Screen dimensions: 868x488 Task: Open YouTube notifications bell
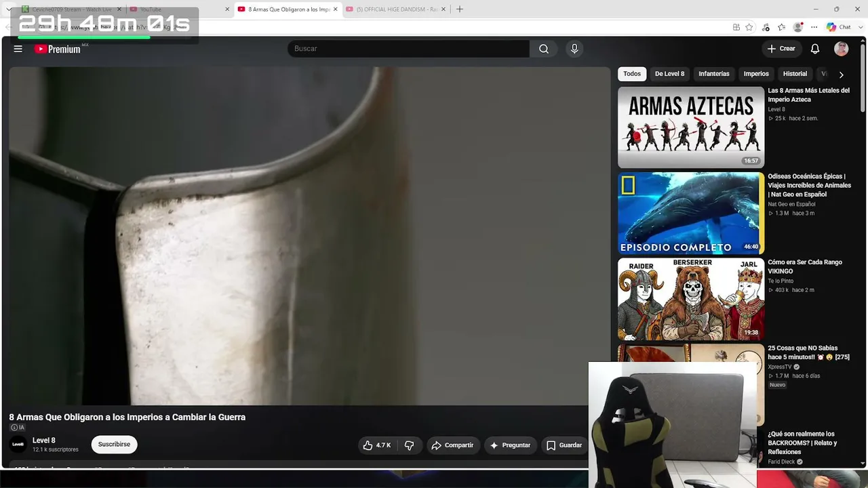[x=815, y=49]
